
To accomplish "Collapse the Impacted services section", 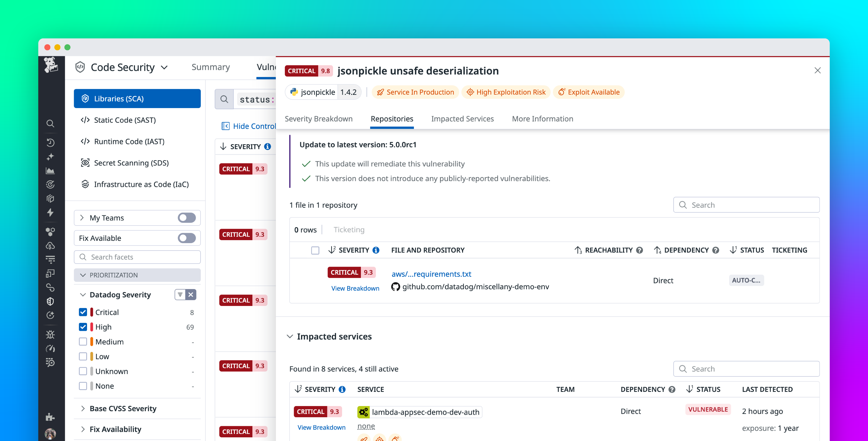I will click(x=290, y=337).
